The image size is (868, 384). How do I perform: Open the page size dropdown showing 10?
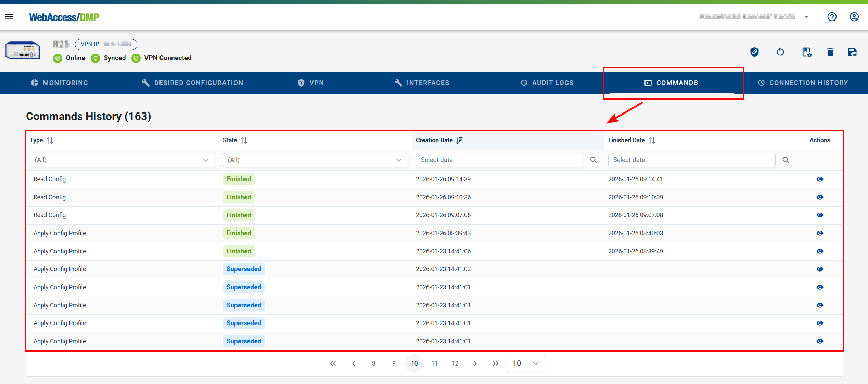coord(525,363)
